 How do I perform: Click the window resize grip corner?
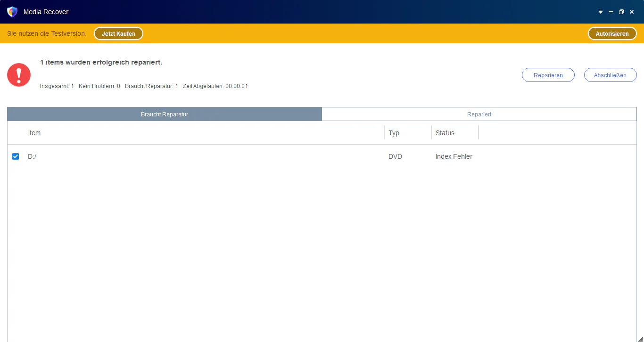click(641, 339)
